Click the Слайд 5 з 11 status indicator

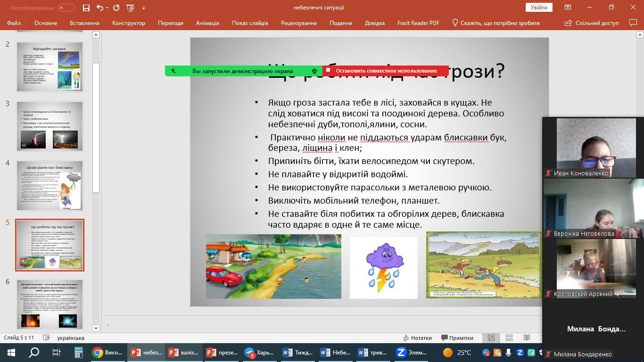pyautogui.click(x=19, y=337)
